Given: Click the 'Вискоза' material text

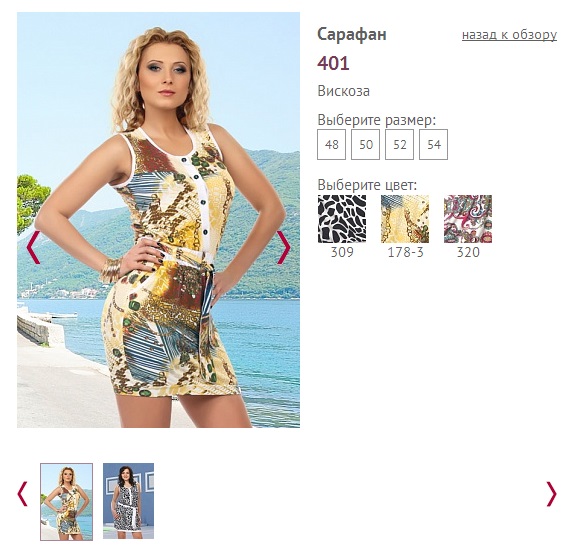Looking at the screenshot, I should [x=343, y=91].
